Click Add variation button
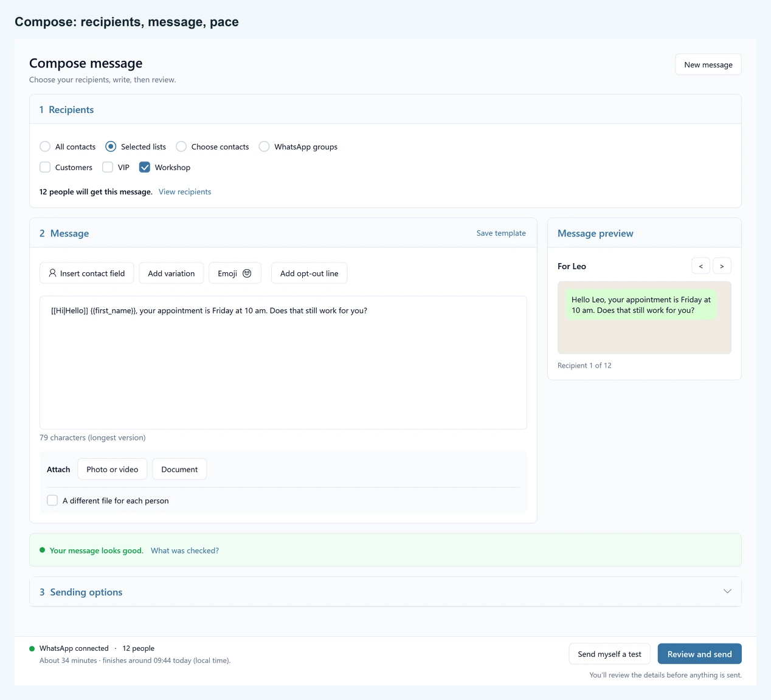 click(171, 273)
